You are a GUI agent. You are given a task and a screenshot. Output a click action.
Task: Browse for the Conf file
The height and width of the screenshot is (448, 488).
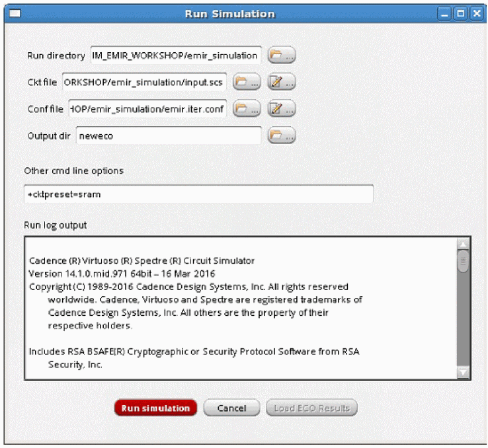pyautogui.click(x=247, y=109)
